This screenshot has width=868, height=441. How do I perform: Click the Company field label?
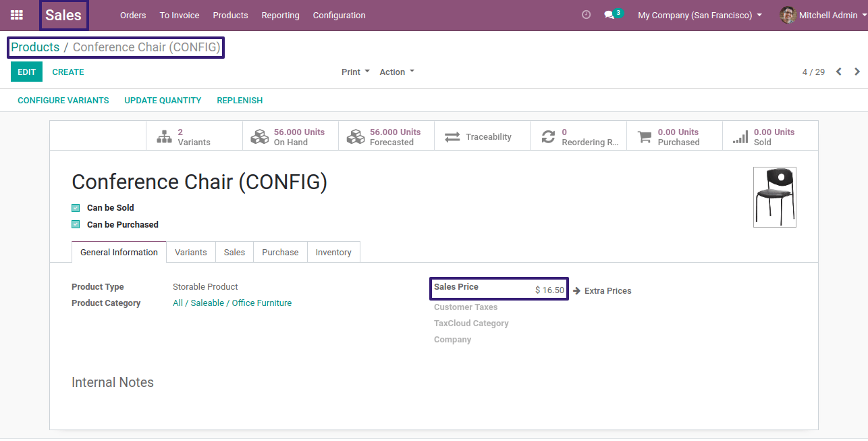point(452,340)
